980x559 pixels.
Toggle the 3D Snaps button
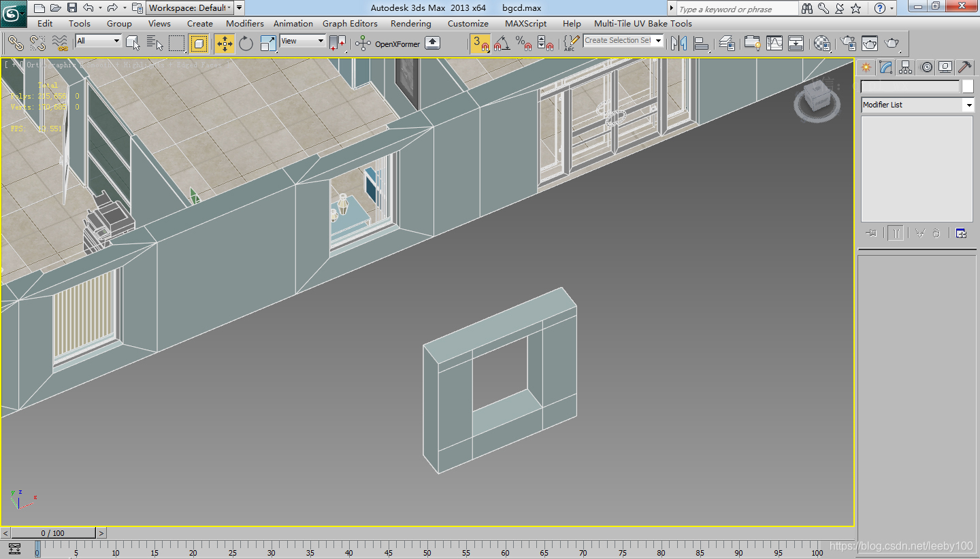point(480,44)
